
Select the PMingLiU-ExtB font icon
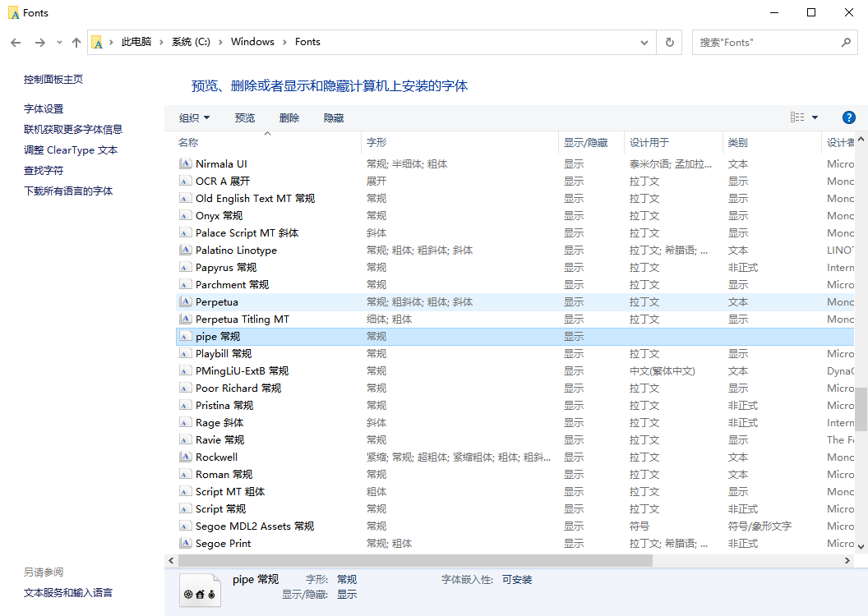click(186, 370)
